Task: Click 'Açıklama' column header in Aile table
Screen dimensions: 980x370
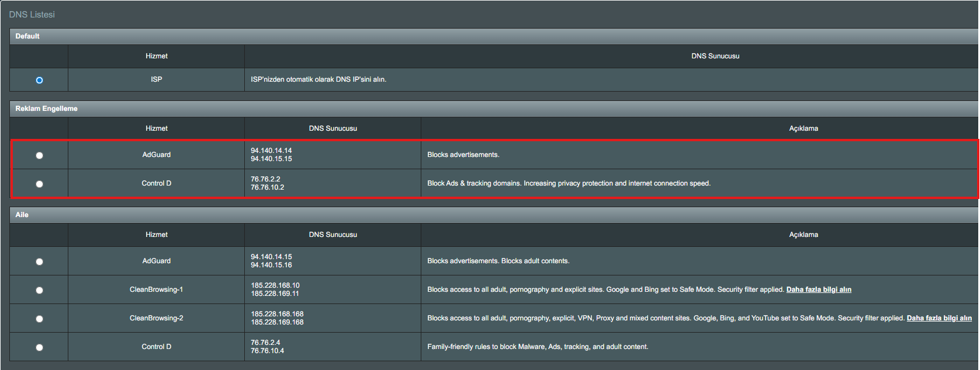Action: point(804,235)
